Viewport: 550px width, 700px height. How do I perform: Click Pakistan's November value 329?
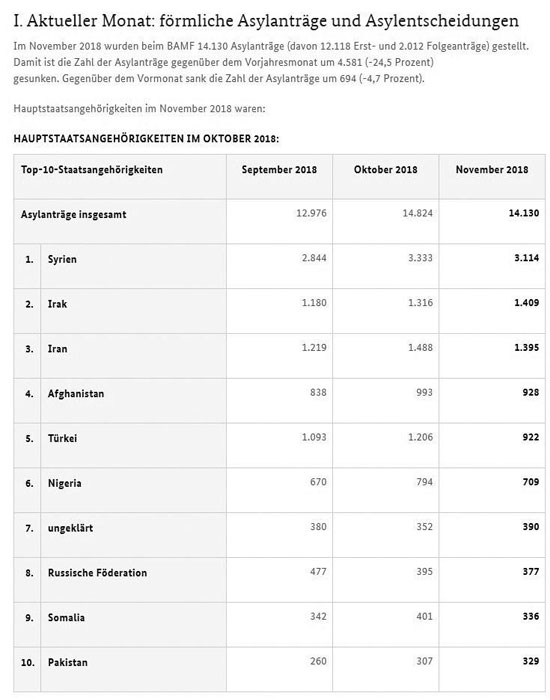531,661
